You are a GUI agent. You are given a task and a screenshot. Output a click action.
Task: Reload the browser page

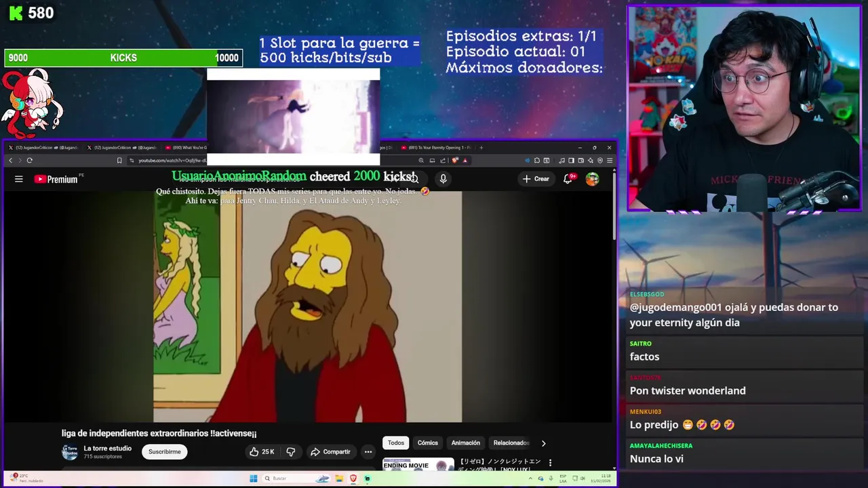point(29,161)
